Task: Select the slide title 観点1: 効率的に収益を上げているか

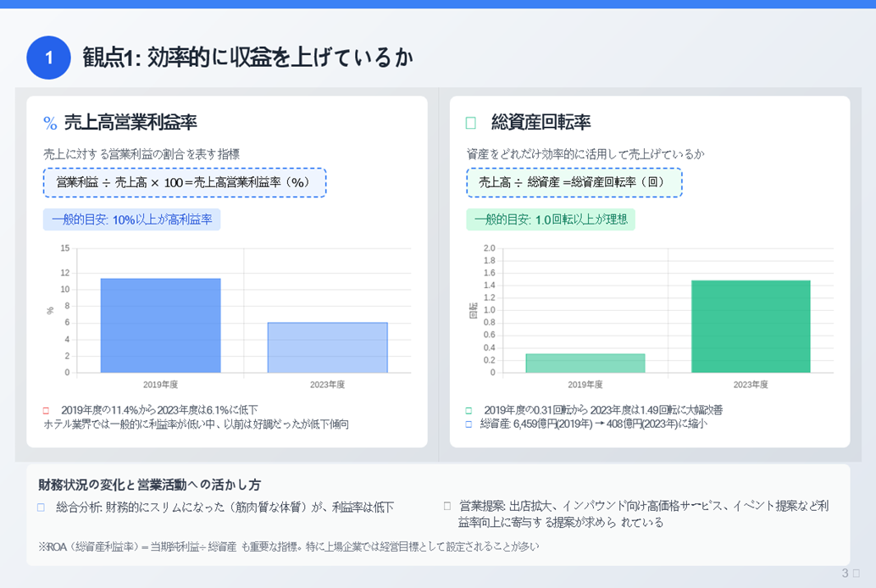Action: [247, 58]
